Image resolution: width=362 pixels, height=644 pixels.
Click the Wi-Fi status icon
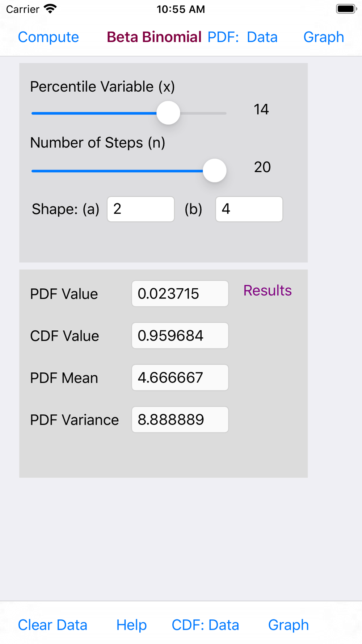pyautogui.click(x=50, y=9)
